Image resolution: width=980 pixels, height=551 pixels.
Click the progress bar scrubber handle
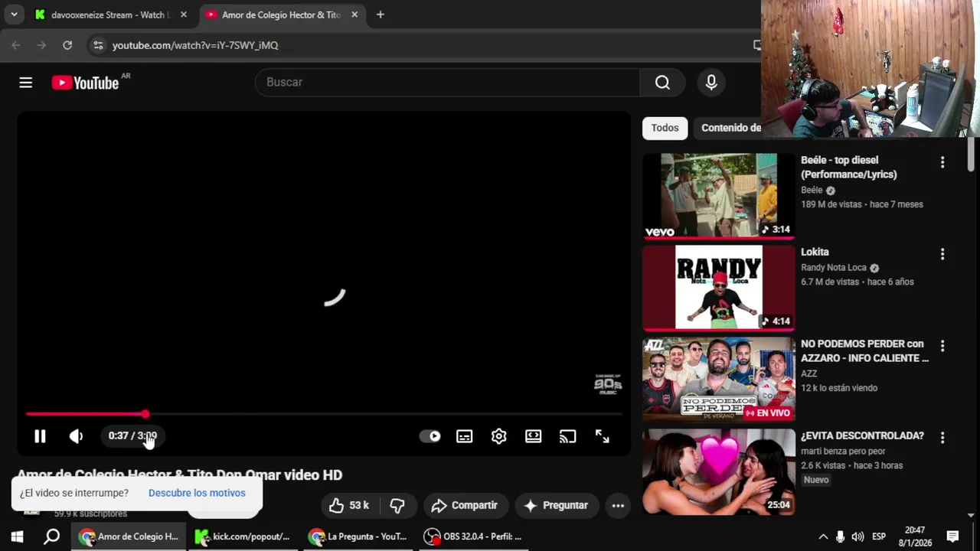click(x=145, y=414)
